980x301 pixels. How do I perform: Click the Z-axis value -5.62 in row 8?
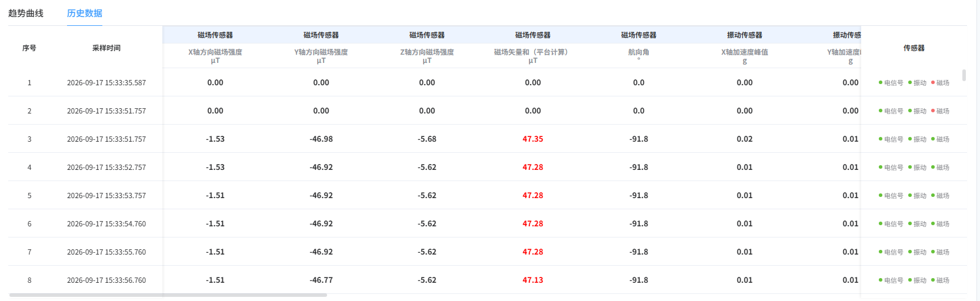(x=427, y=280)
